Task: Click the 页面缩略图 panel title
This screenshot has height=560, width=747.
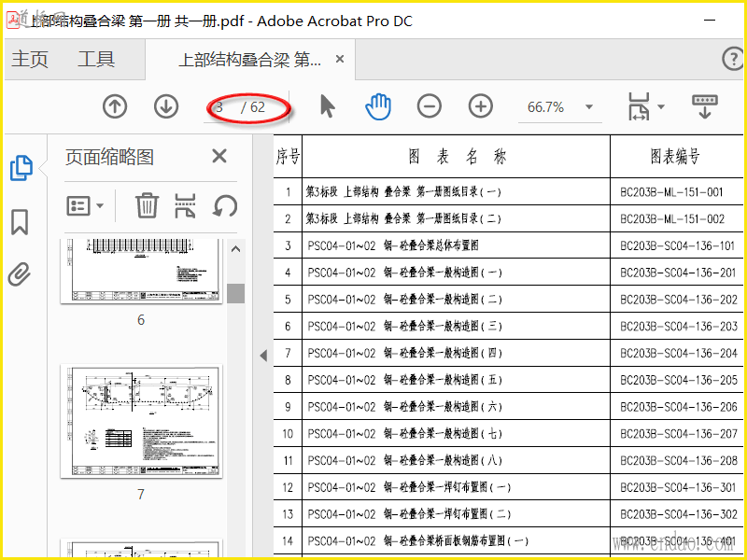Action: [109, 157]
